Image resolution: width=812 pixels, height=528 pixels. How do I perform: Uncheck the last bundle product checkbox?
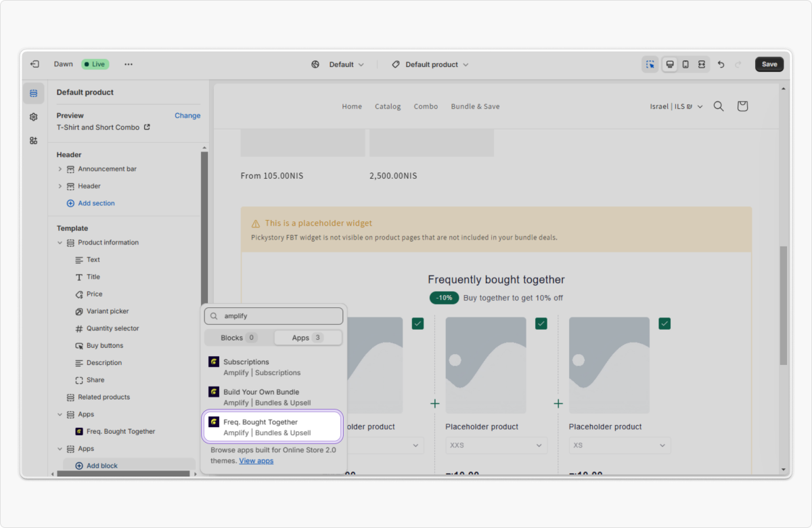click(664, 324)
